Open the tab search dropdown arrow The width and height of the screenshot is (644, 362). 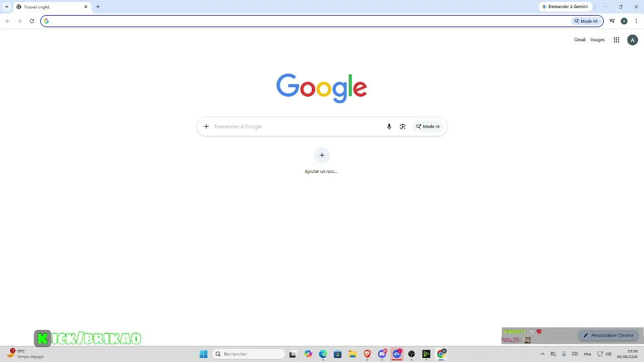pyautogui.click(x=7, y=7)
